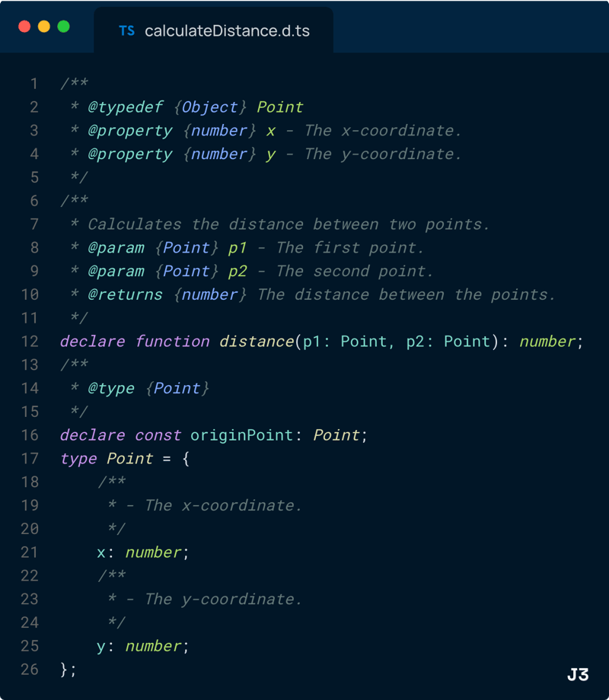Click the distance function name on line 12
Image resolution: width=609 pixels, height=700 pixels.
pyautogui.click(x=257, y=341)
